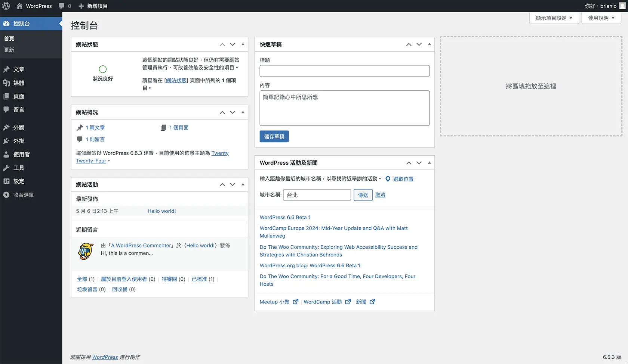Open site home via WordPress house icon

(x=20, y=6)
